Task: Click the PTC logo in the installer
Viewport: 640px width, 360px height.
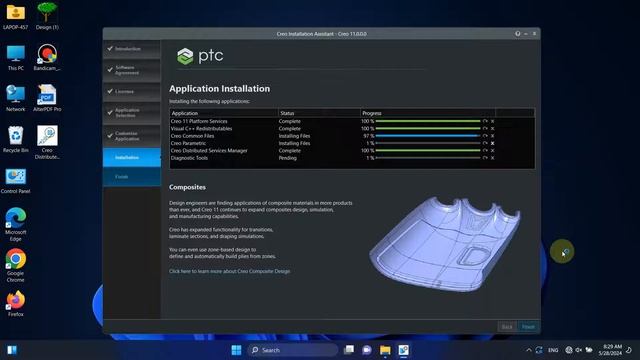Action: pyautogui.click(x=200, y=56)
